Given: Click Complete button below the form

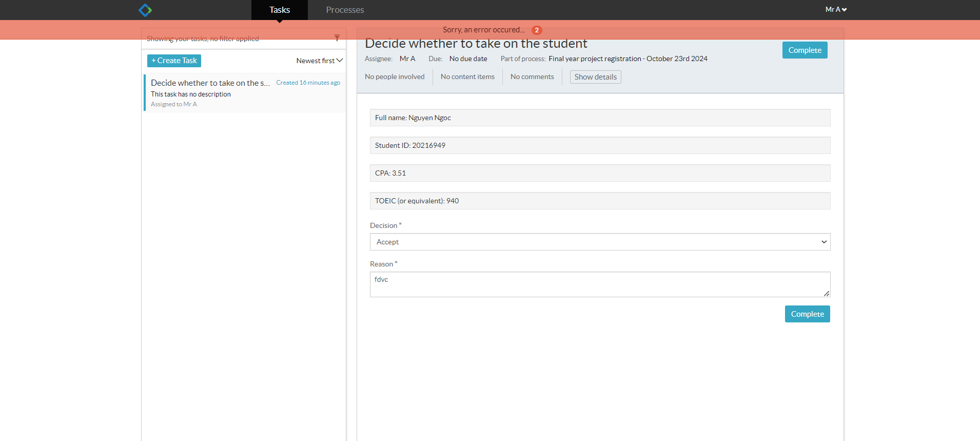Looking at the screenshot, I should tap(807, 314).
